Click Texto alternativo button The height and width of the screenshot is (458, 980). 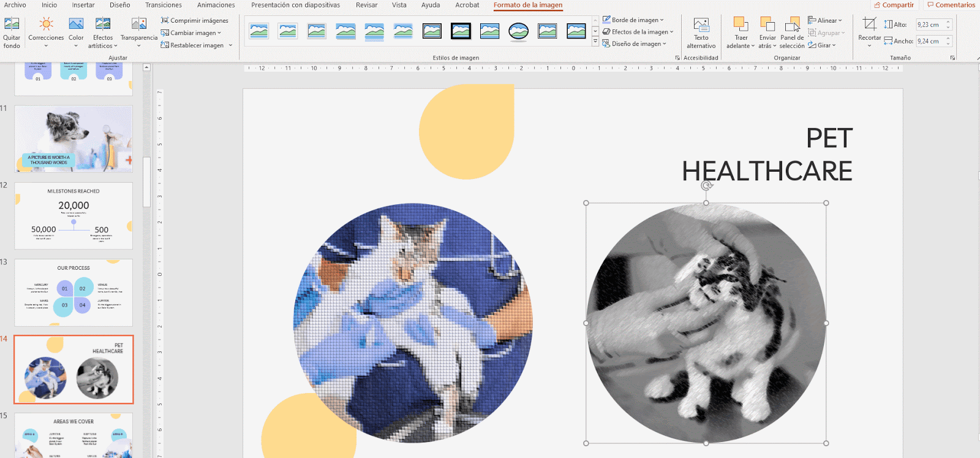click(701, 33)
